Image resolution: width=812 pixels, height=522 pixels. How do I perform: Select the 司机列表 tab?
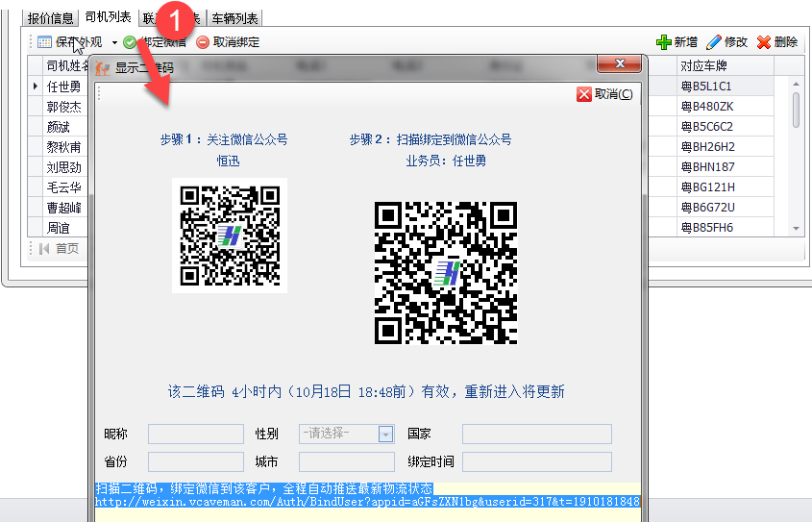pyautogui.click(x=110, y=18)
